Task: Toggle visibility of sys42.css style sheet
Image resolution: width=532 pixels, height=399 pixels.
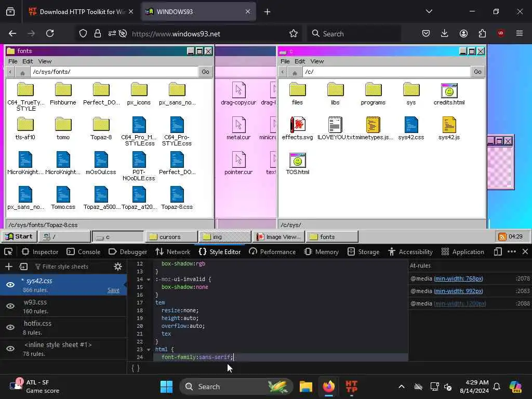Action: click(10, 285)
